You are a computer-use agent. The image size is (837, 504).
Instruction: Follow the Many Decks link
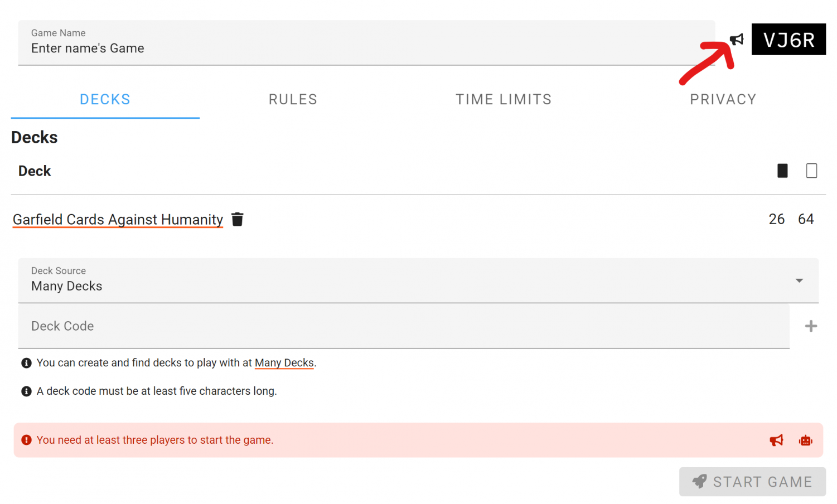[x=284, y=363]
